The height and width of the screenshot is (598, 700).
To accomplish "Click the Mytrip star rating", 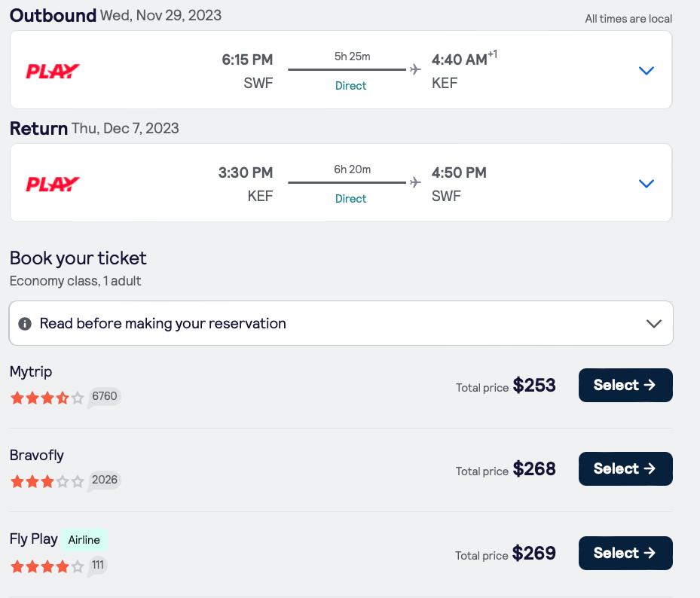I will (47, 398).
